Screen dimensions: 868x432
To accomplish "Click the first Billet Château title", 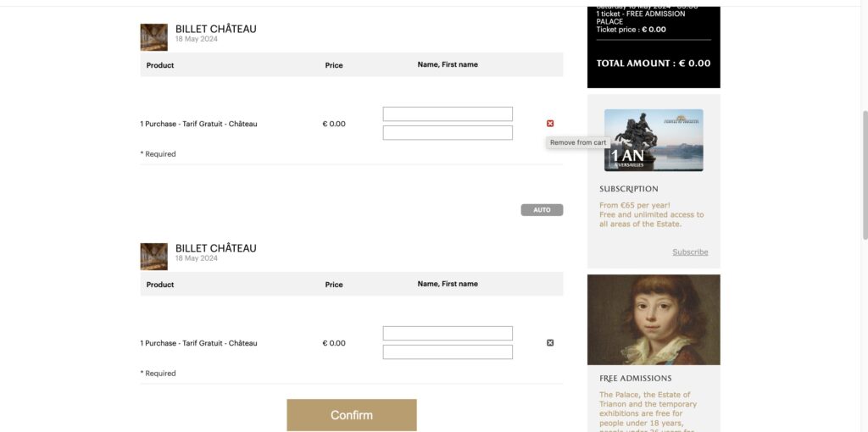I will (x=215, y=29).
